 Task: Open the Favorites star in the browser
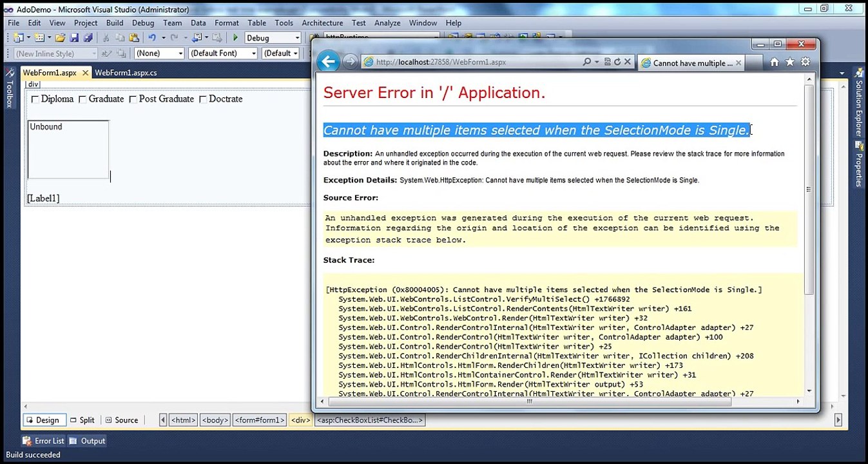[x=790, y=62]
